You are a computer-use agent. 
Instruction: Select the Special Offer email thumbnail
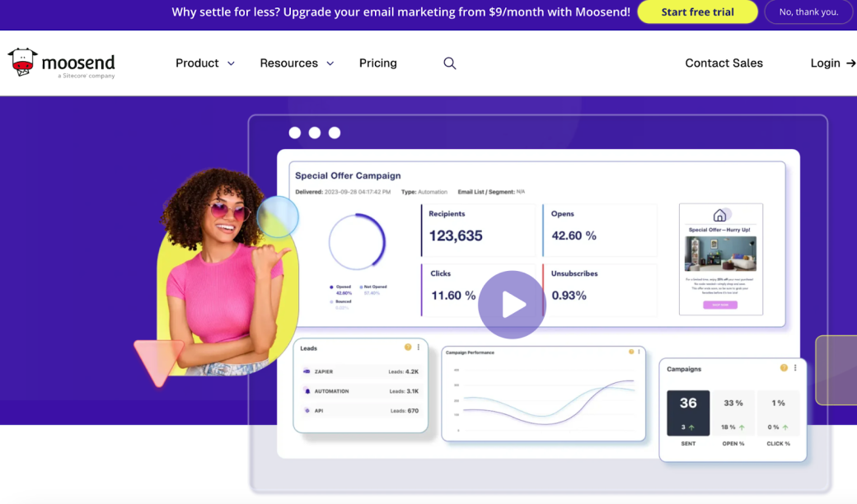[x=720, y=259]
